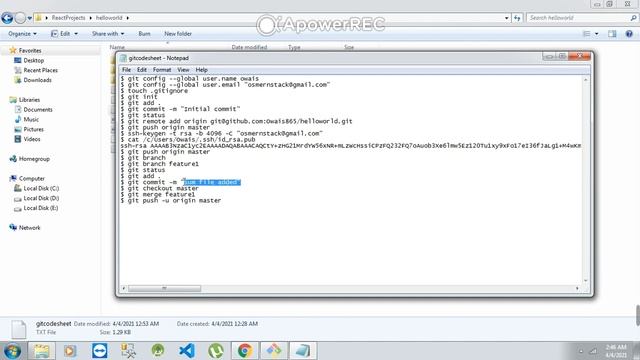Click the Edit button in Explorer toolbar
The image size is (640, 360).
61,33
